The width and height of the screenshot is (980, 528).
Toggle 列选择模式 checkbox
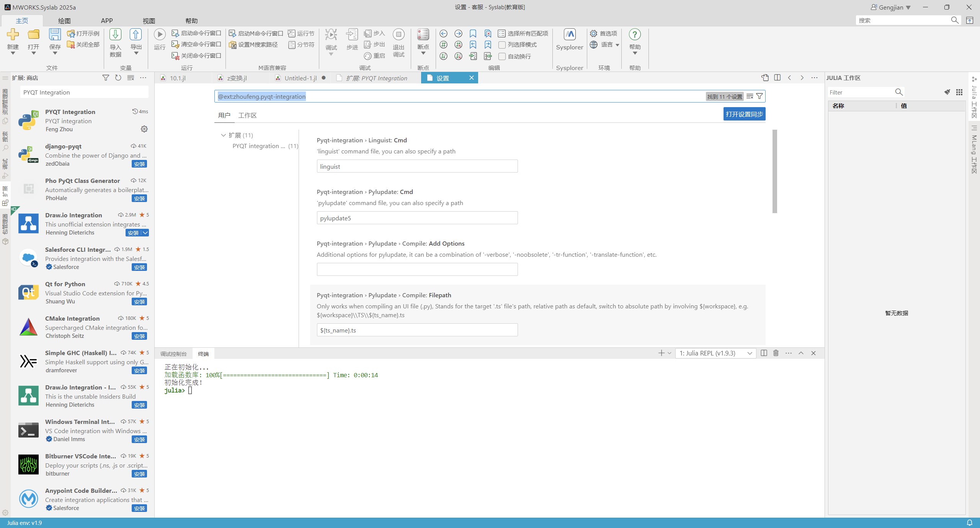click(x=502, y=45)
